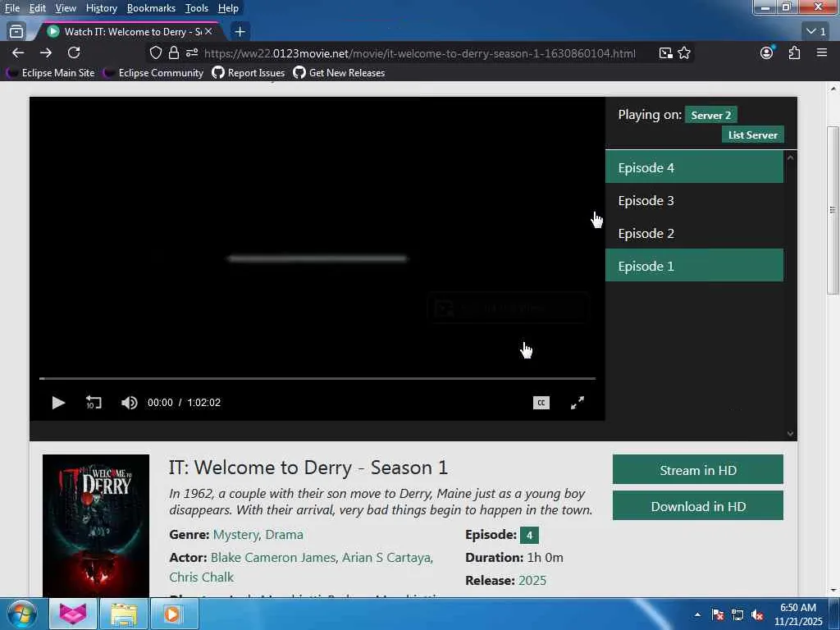This screenshot has height=630, width=840.
Task: Click the Stream in HD button
Action: click(x=698, y=470)
